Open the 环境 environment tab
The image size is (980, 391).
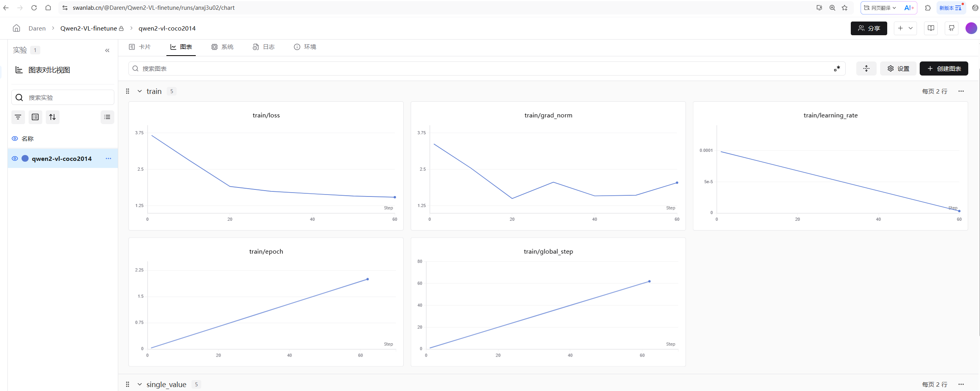coord(305,47)
